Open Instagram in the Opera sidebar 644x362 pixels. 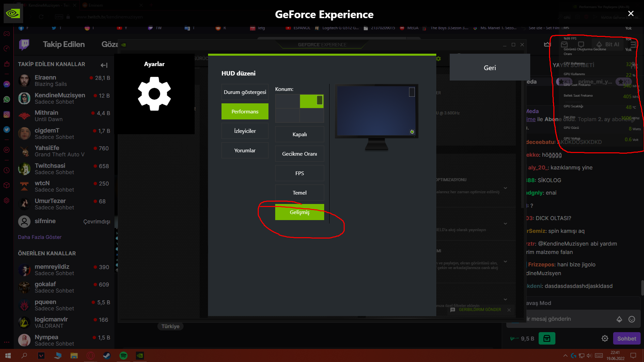click(7, 114)
